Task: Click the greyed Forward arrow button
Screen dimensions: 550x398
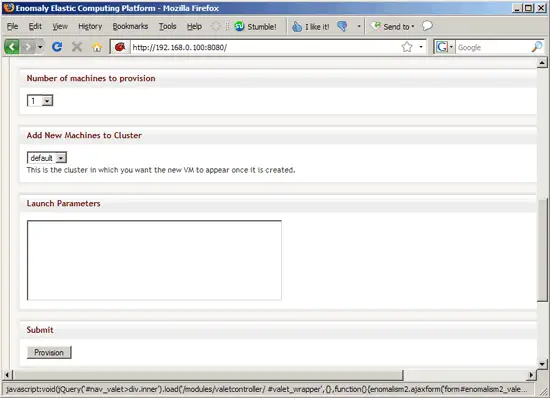Action: click(27, 47)
